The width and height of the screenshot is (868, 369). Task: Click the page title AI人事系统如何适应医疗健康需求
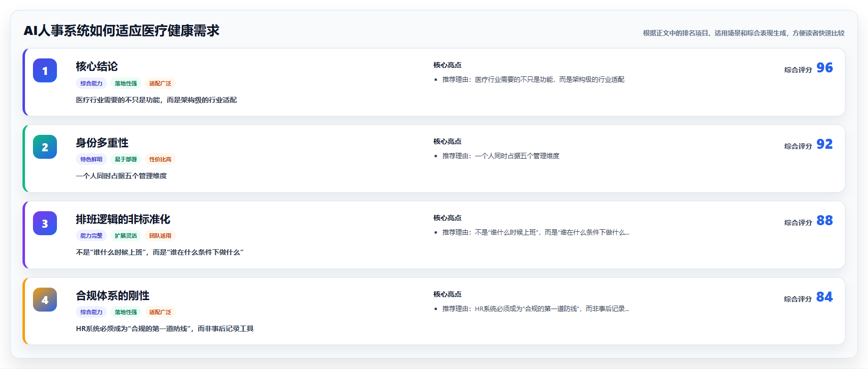[x=121, y=31]
